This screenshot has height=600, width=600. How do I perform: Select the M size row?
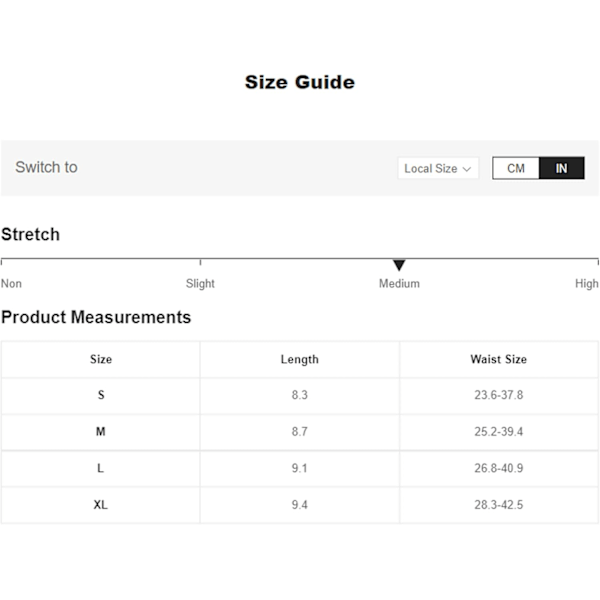300,432
